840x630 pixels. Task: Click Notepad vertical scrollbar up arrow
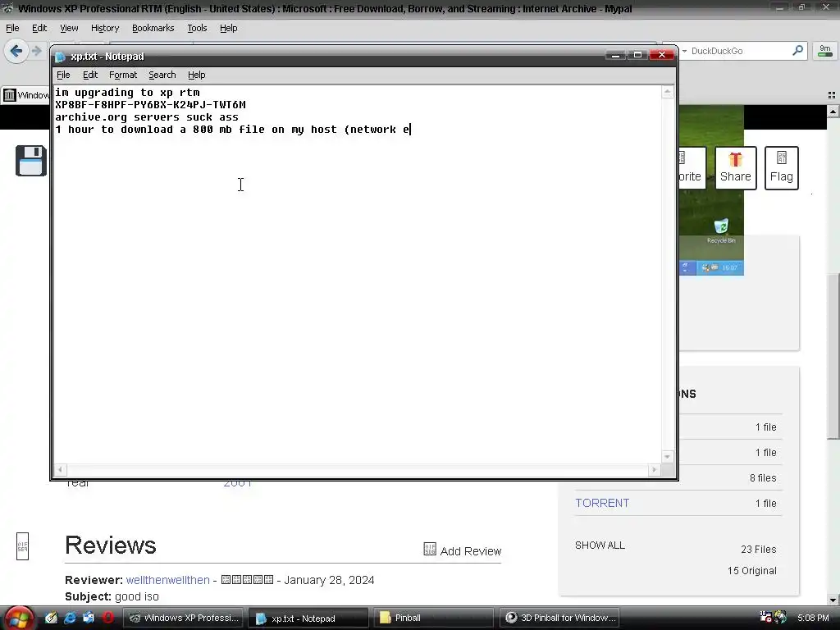click(x=668, y=92)
